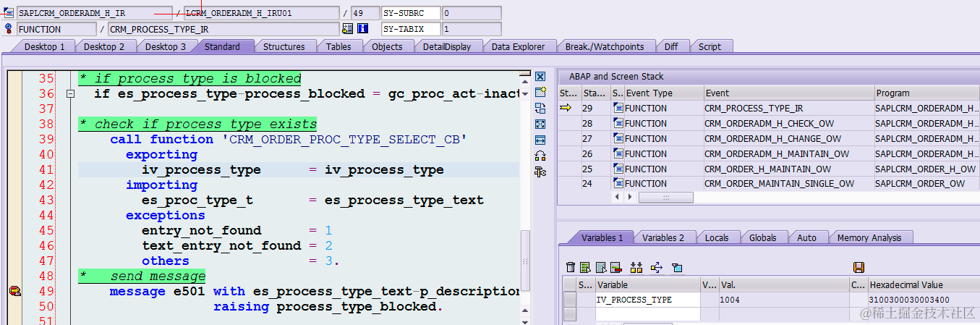This screenshot has width=980, height=325.
Task: Close the tool with the X icon
Action: click(540, 77)
